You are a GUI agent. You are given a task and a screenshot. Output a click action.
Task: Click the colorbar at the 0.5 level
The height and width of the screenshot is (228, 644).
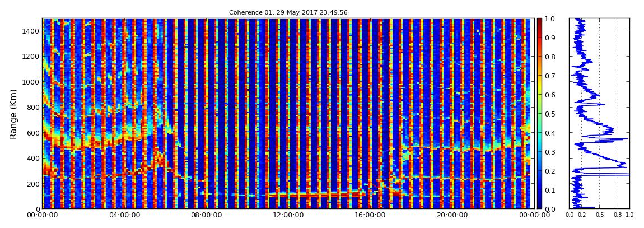[539, 114]
